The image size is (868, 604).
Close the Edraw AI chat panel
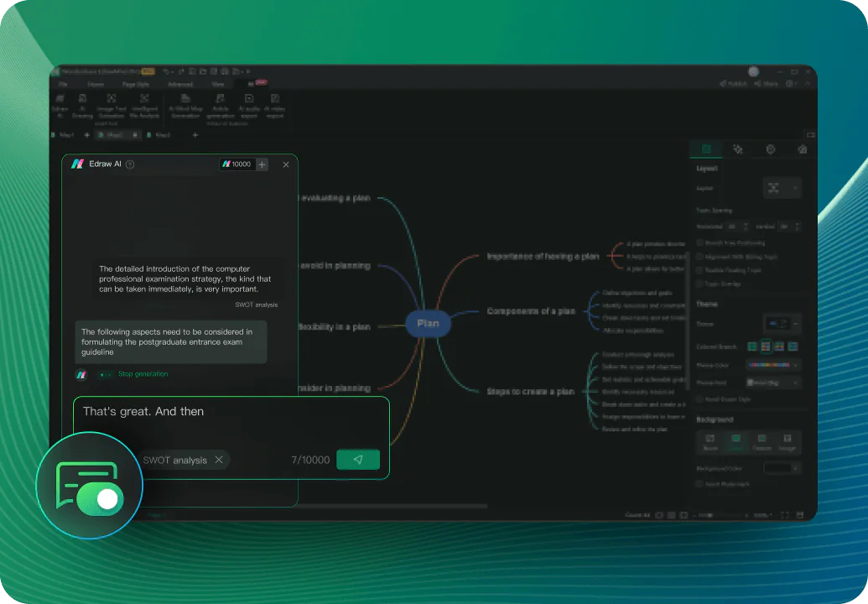point(286,164)
